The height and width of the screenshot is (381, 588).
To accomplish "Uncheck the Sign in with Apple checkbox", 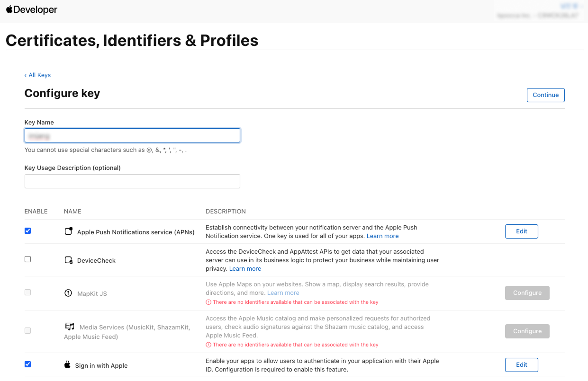I will click(x=27, y=364).
